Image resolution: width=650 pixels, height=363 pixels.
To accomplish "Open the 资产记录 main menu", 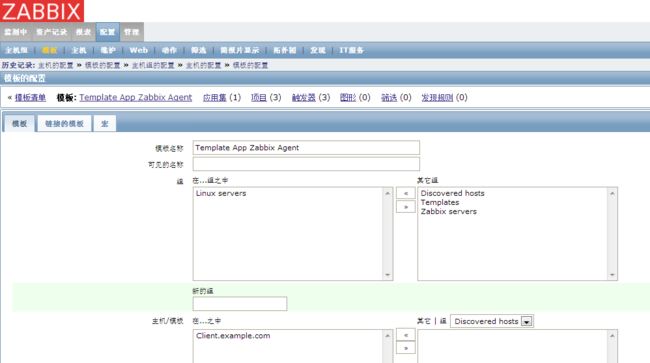I will pos(51,32).
